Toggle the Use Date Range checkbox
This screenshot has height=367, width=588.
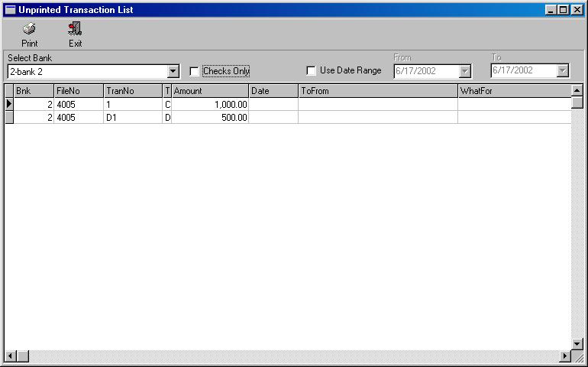311,71
